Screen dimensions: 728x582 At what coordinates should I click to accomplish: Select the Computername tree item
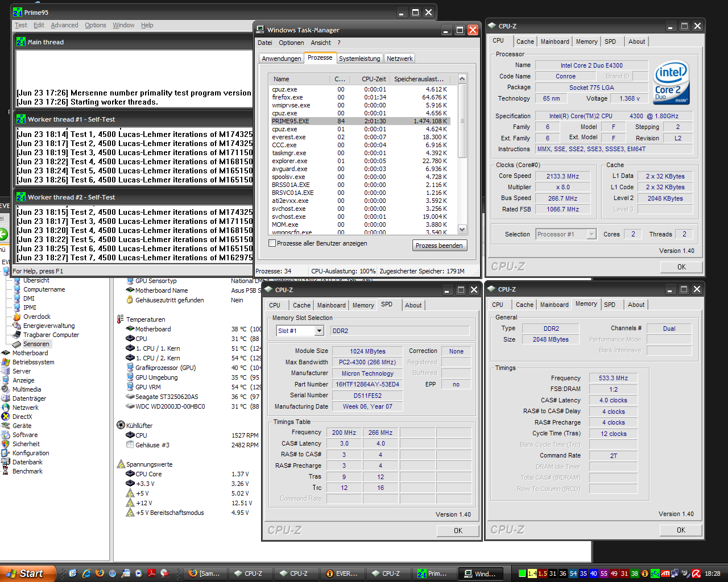point(44,289)
